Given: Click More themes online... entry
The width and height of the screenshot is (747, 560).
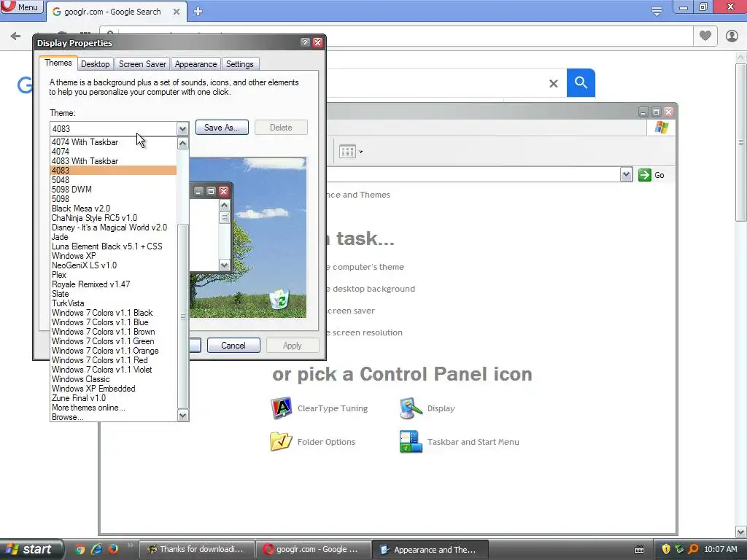Looking at the screenshot, I should coord(113,408).
